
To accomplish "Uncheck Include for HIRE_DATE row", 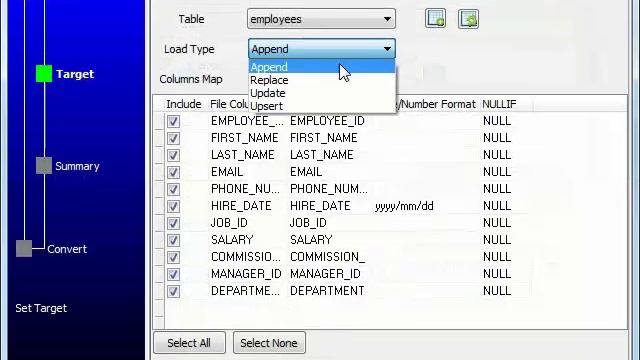I will [173, 206].
